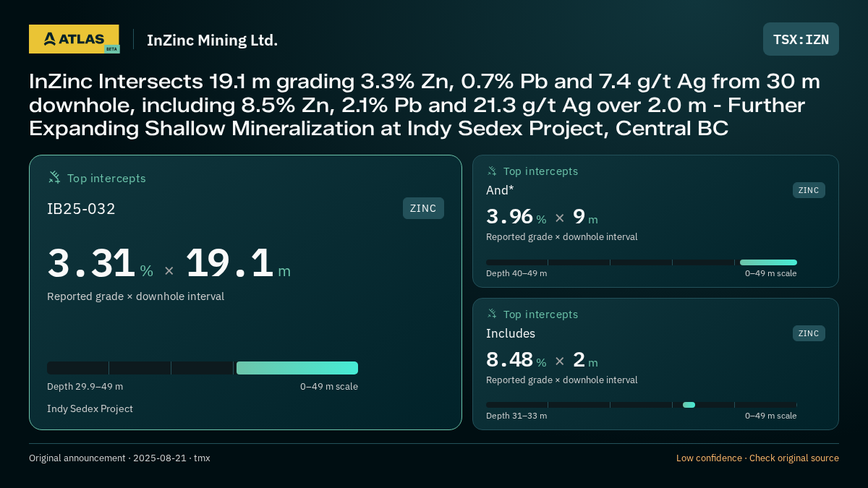Screen dimensions: 868x488
Task: Click the headline about InZinc intersects 19.1 m
Action: coord(425,106)
